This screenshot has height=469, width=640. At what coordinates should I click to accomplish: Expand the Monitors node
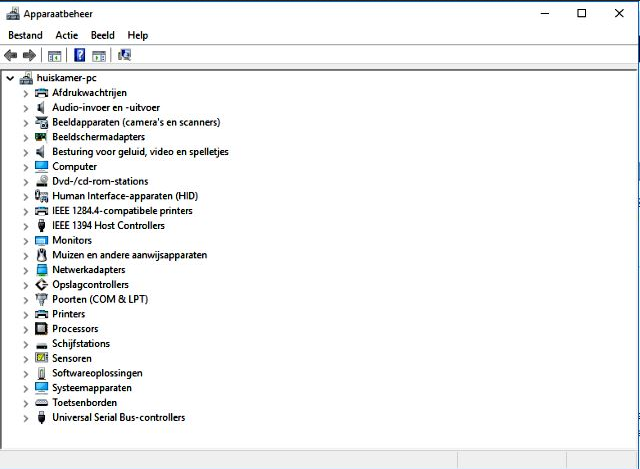(x=26, y=241)
